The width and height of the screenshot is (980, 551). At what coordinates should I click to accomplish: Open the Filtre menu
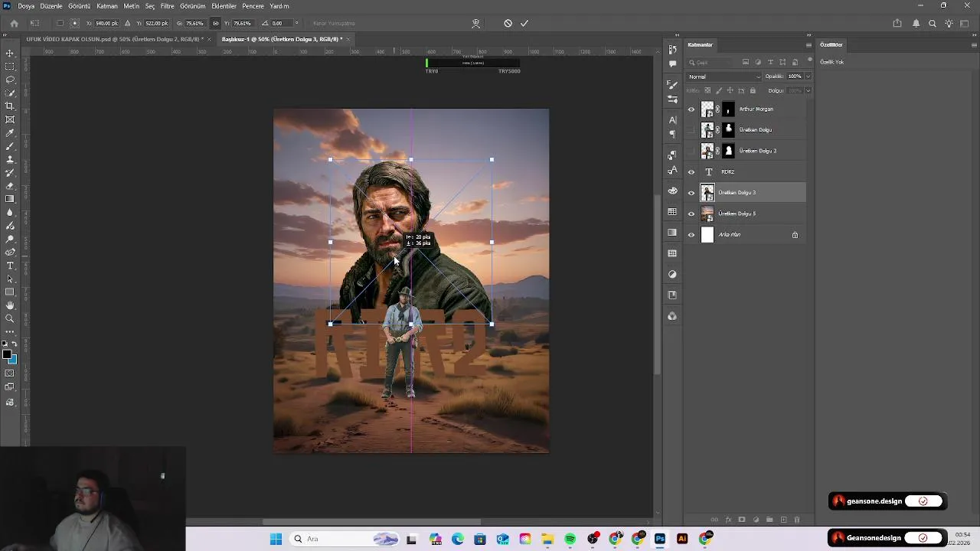click(x=167, y=6)
